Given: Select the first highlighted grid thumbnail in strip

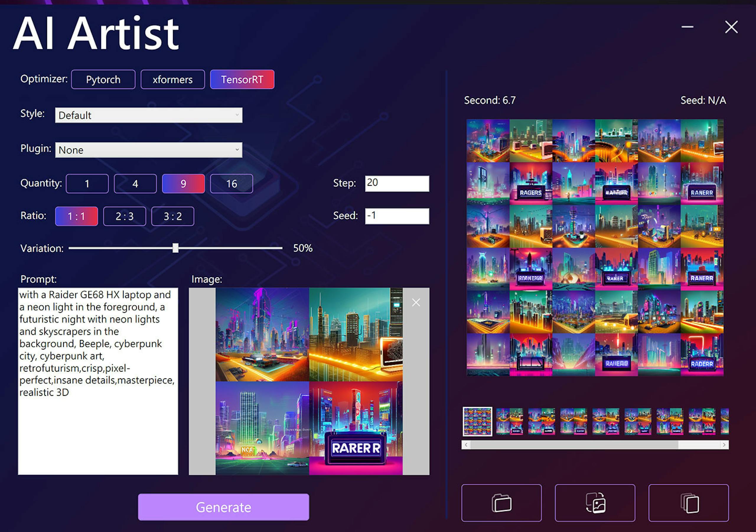Looking at the screenshot, I should [x=478, y=422].
